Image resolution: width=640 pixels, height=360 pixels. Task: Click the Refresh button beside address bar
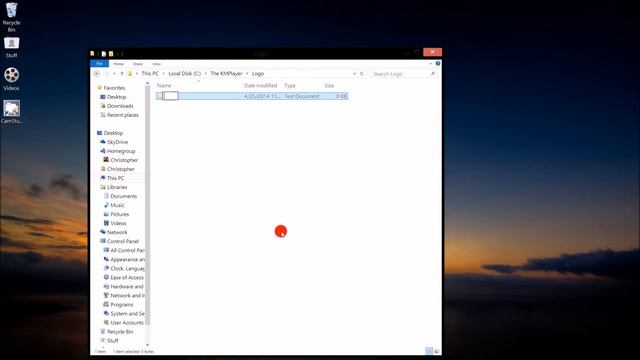362,73
